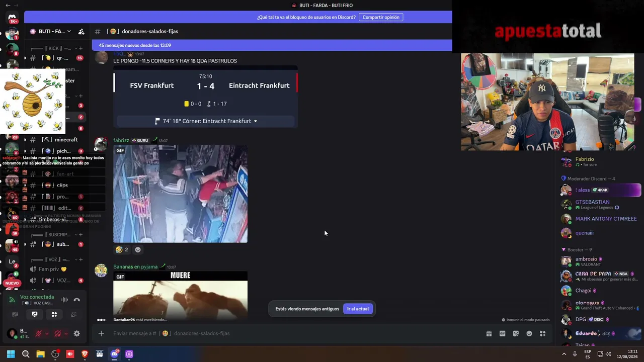Open the emoji picker in message bar
644x362 pixels.
(x=529, y=333)
